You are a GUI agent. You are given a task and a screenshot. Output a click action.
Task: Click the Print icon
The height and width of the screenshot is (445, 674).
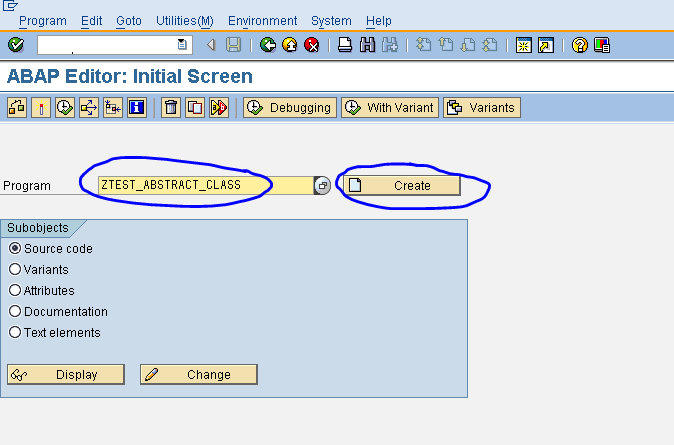(x=345, y=45)
